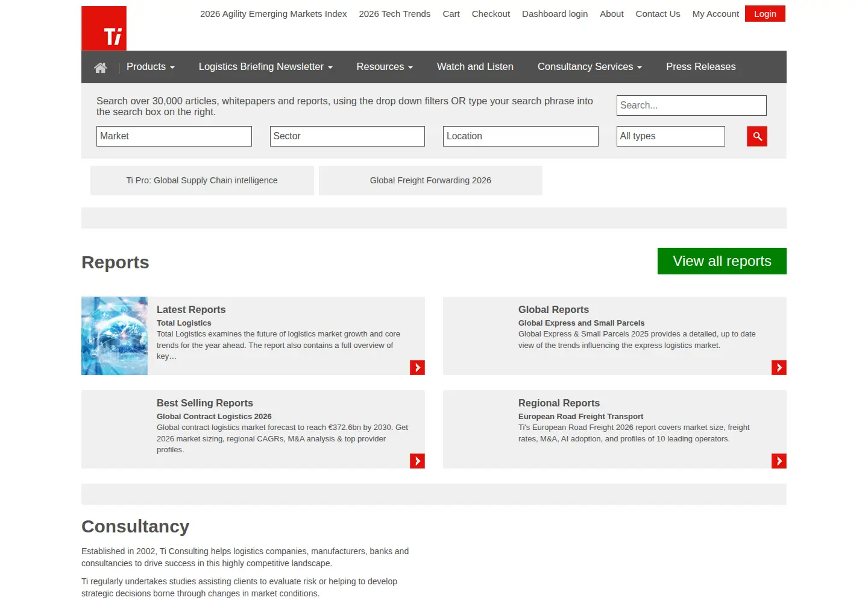Screen dimensions: 868x603
Task: Open European Road Freight Transport title
Action: point(580,417)
